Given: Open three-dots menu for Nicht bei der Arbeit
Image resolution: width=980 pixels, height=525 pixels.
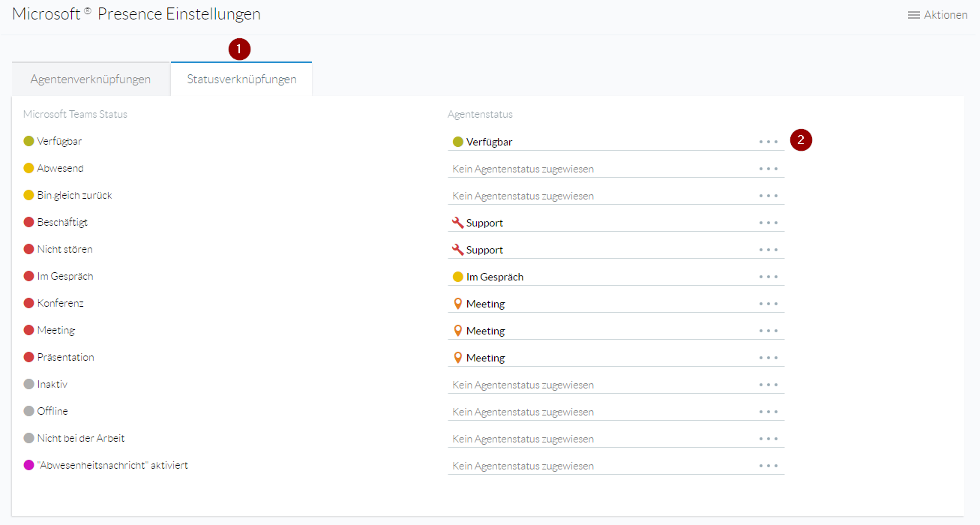Looking at the screenshot, I should coord(769,439).
